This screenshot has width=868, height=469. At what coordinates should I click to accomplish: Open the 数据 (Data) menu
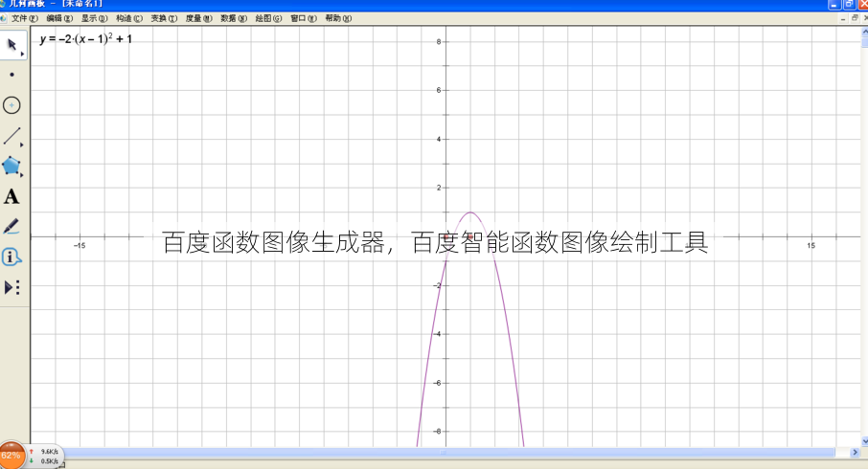pyautogui.click(x=234, y=18)
